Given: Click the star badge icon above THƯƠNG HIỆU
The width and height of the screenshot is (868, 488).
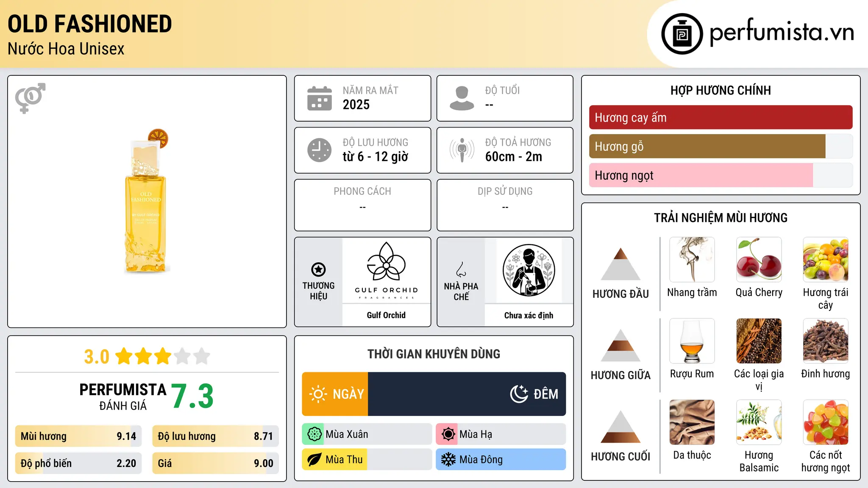Looking at the screenshot, I should click(x=318, y=269).
